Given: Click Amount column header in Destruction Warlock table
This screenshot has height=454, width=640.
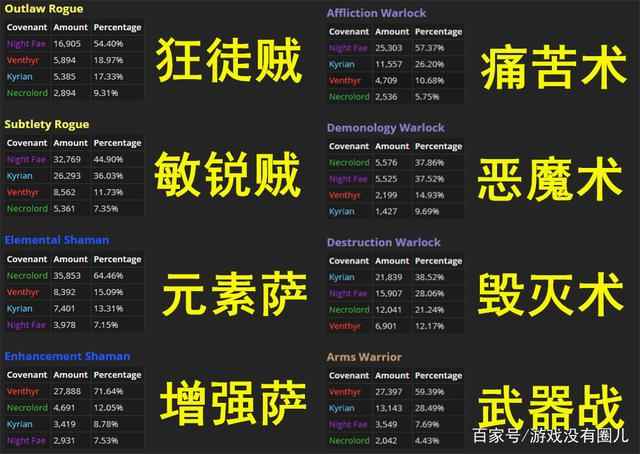Looking at the screenshot, I should 392,261.
